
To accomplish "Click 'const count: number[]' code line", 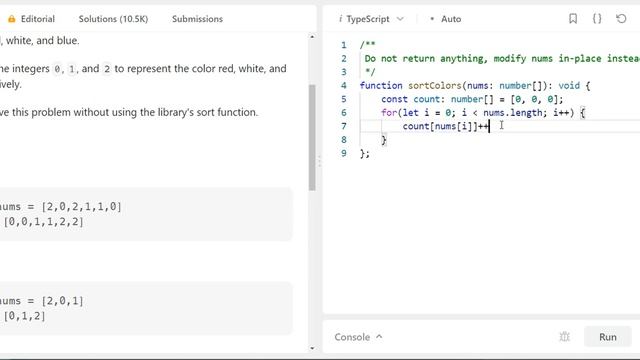I will coord(472,99).
